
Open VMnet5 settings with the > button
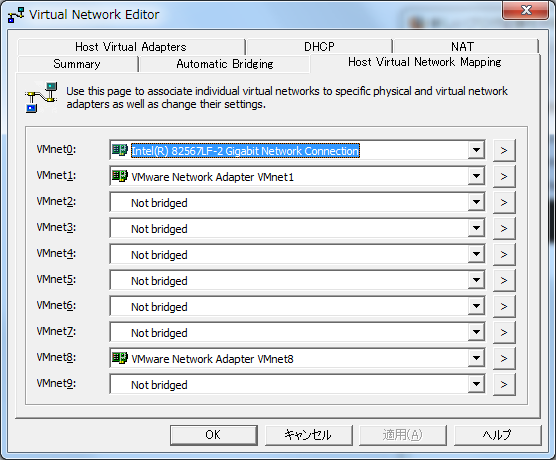click(504, 280)
